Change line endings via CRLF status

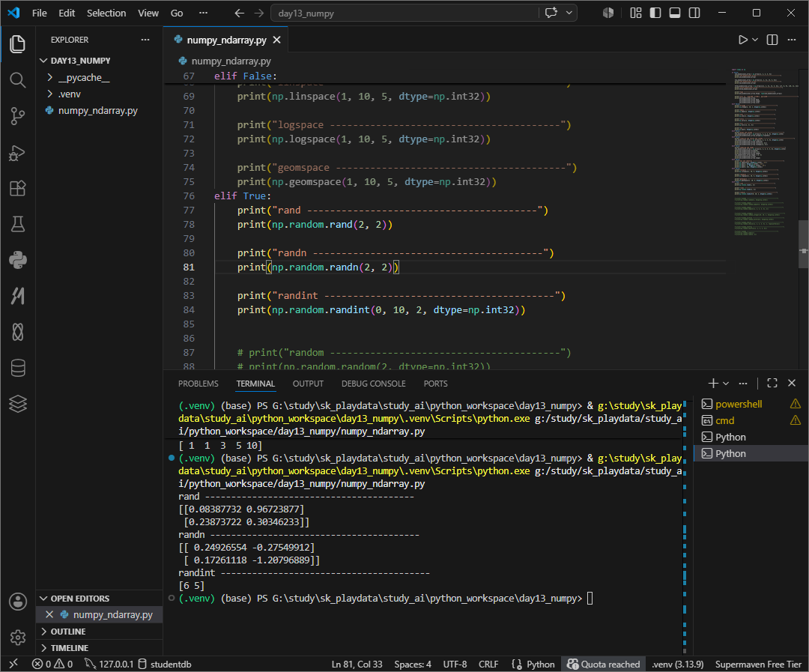tap(488, 665)
